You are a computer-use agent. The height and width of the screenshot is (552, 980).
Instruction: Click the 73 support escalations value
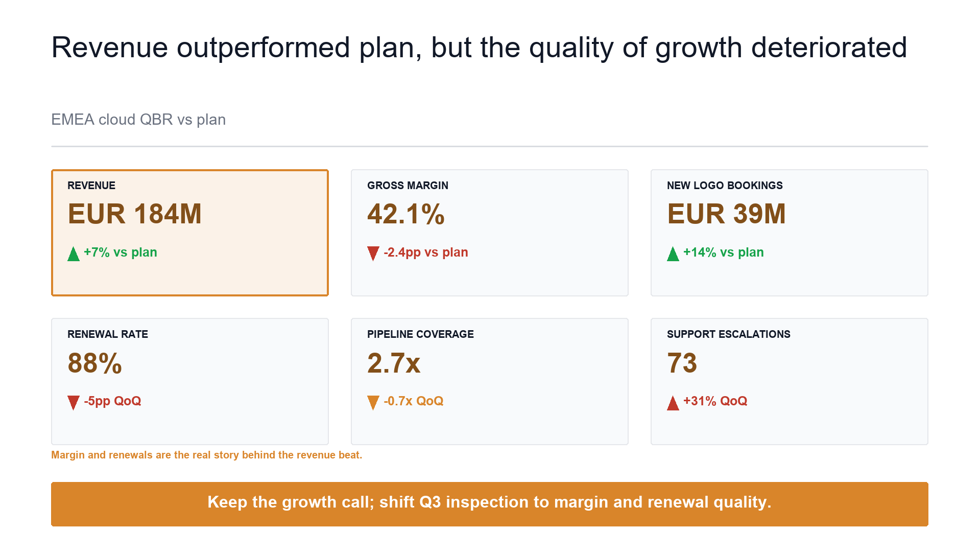(x=682, y=363)
